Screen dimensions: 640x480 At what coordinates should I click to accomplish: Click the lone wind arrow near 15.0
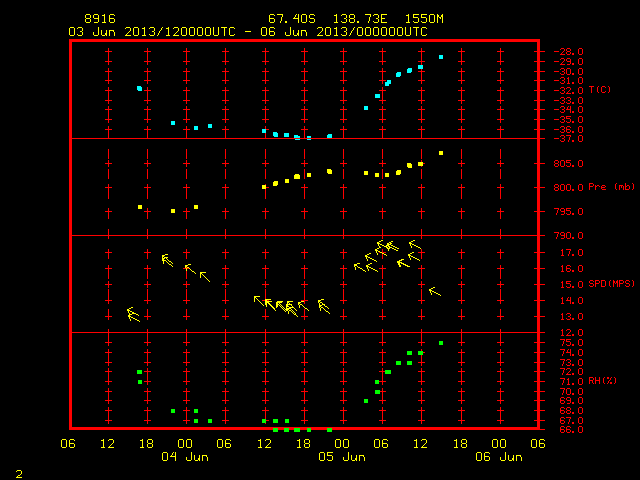pyautogui.click(x=435, y=291)
